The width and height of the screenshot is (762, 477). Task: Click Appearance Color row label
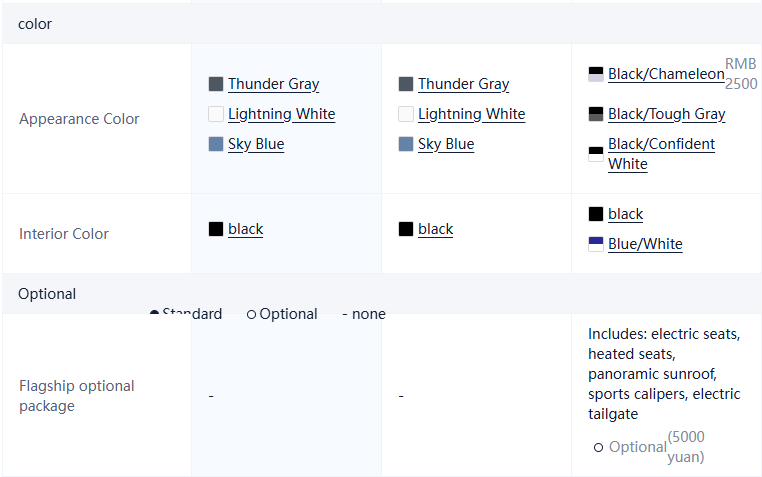click(x=79, y=118)
